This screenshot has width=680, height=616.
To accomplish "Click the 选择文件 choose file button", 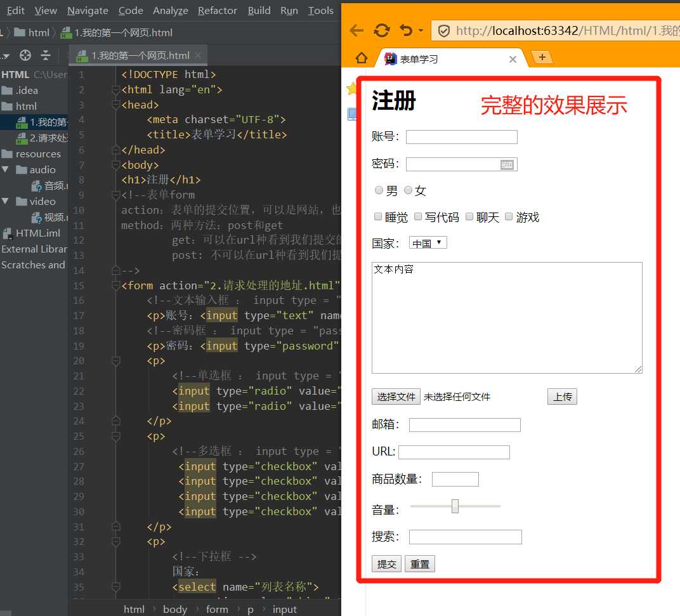I will [396, 396].
